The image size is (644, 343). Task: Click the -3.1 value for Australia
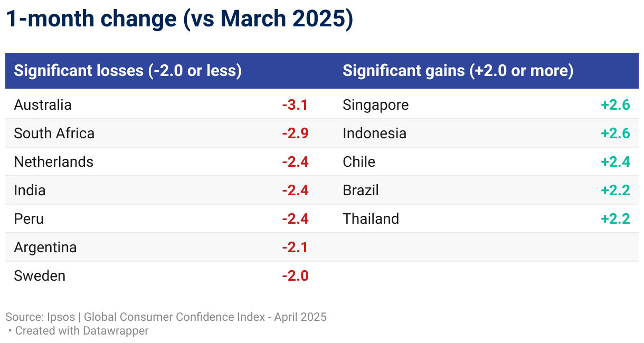(x=295, y=105)
